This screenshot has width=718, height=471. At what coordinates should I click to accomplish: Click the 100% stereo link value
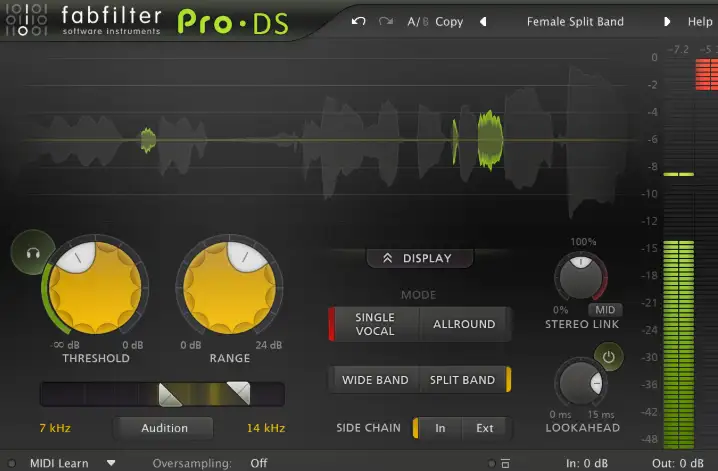click(x=583, y=242)
